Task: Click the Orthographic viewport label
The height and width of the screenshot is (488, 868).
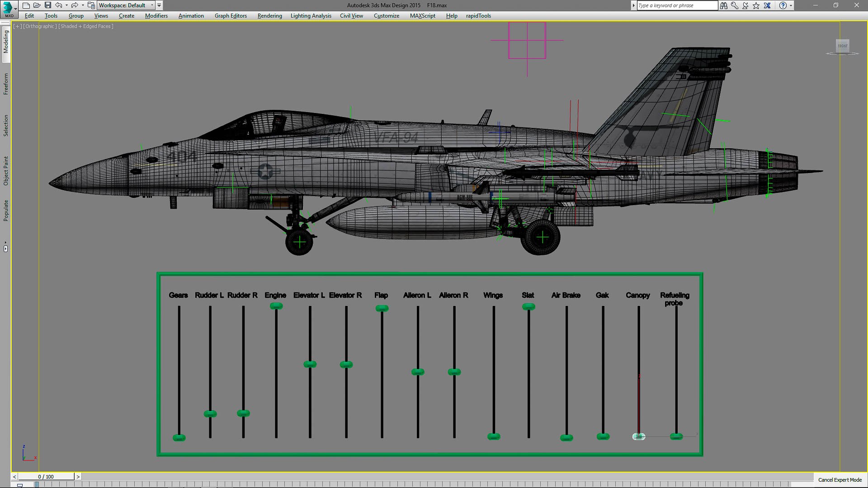Action: pos(40,26)
